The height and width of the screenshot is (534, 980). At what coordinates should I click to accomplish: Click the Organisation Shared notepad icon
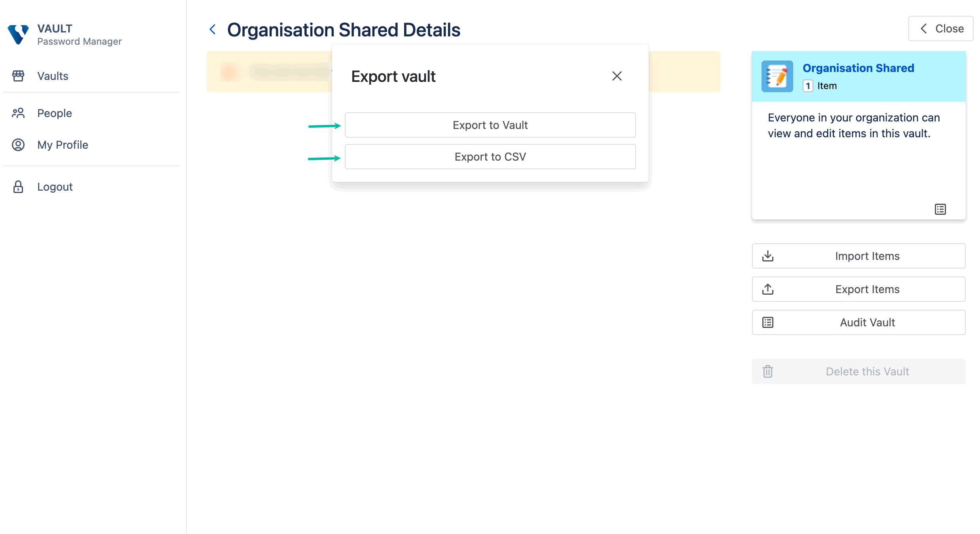tap(777, 76)
